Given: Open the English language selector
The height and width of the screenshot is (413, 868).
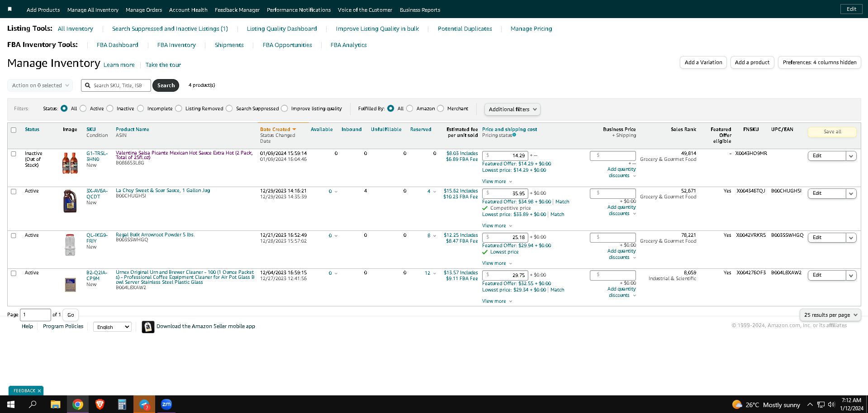Looking at the screenshot, I should [x=112, y=327].
